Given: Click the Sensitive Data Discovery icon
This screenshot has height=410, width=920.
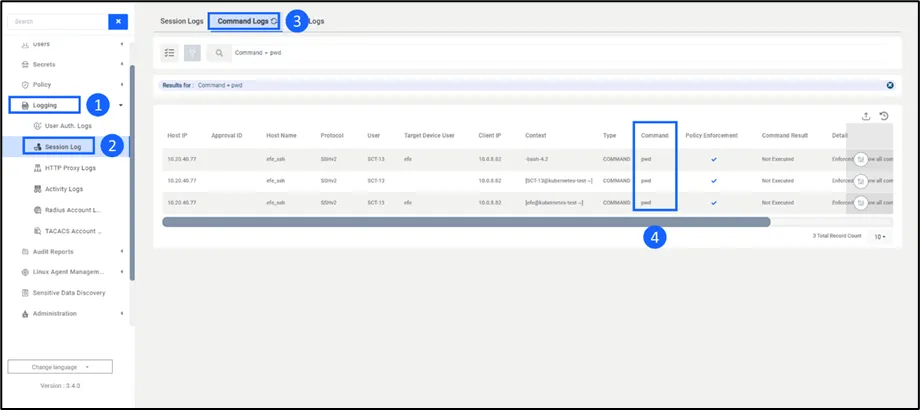Looking at the screenshot, I should [x=25, y=293].
